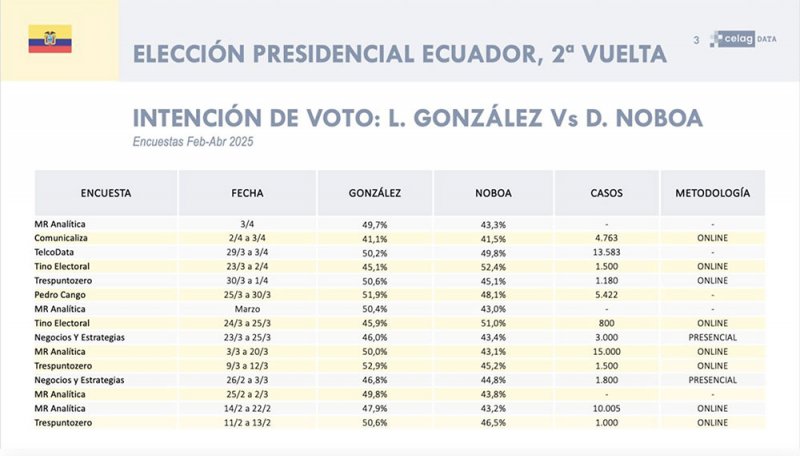Image resolution: width=800 pixels, height=456 pixels.
Task: Click the Pedro Cango survey name
Action: click(62, 295)
